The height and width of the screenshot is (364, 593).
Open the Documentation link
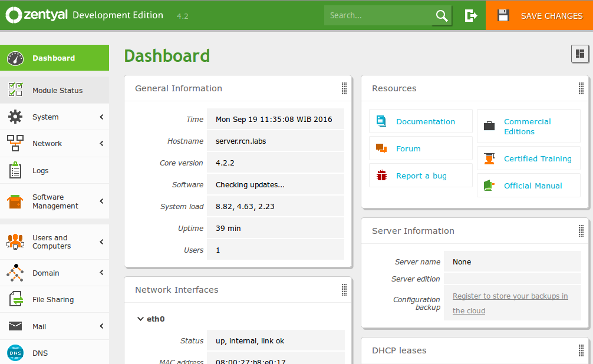(x=426, y=121)
